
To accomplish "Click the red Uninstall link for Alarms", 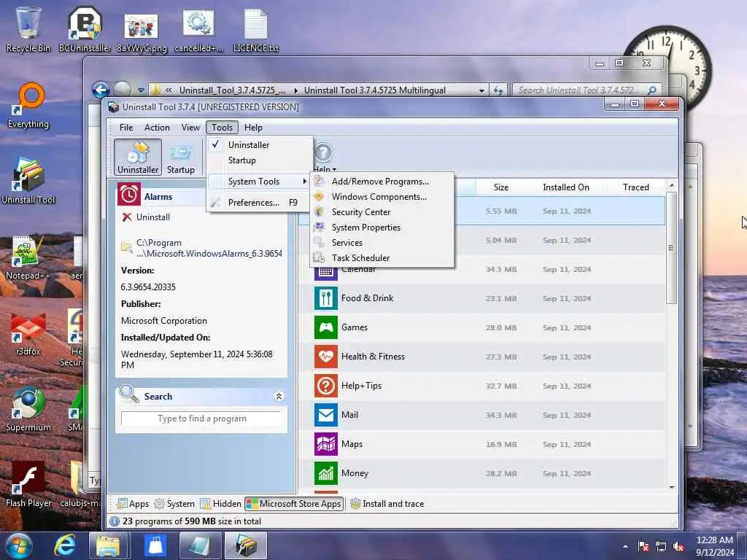I will tap(146, 217).
